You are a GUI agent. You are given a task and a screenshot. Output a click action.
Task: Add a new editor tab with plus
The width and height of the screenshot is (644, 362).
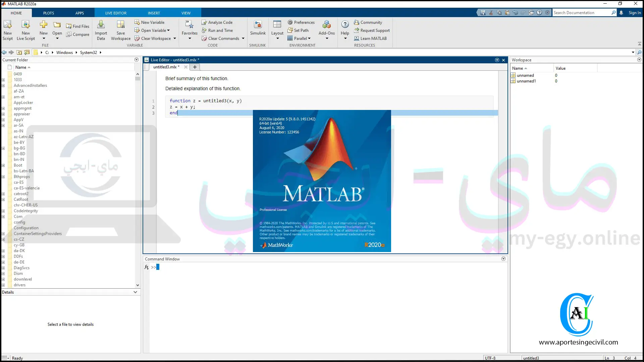click(x=195, y=67)
